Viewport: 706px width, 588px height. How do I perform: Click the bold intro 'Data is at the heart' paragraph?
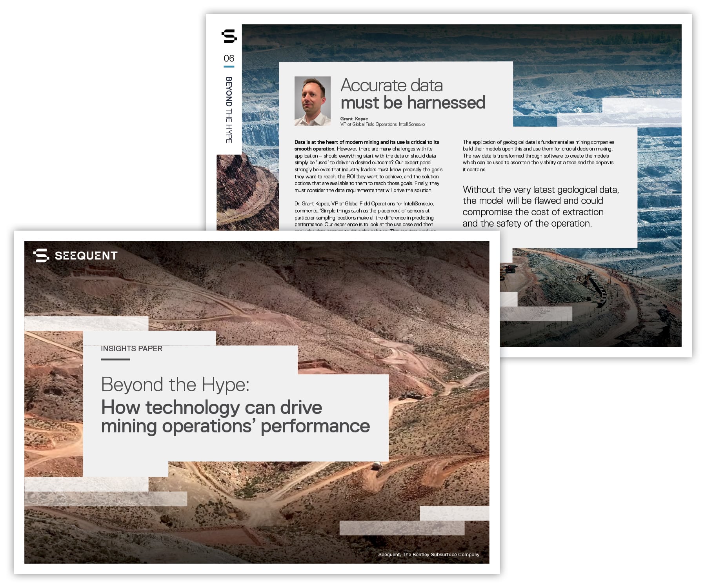pyautogui.click(x=368, y=166)
